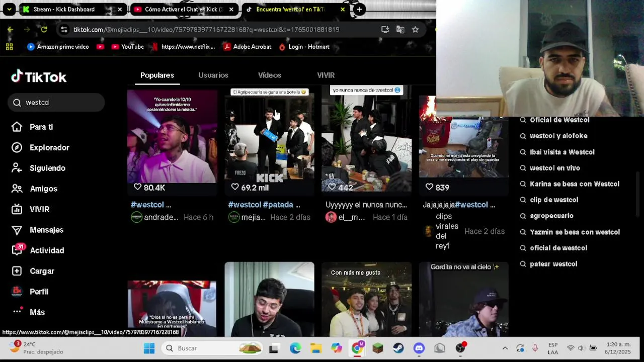Switch to the Populares tab
The height and width of the screenshot is (362, 644).
[157, 75]
